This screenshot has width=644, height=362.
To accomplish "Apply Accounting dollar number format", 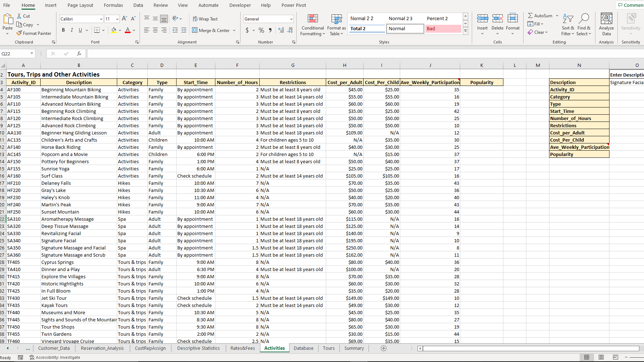I will [247, 30].
